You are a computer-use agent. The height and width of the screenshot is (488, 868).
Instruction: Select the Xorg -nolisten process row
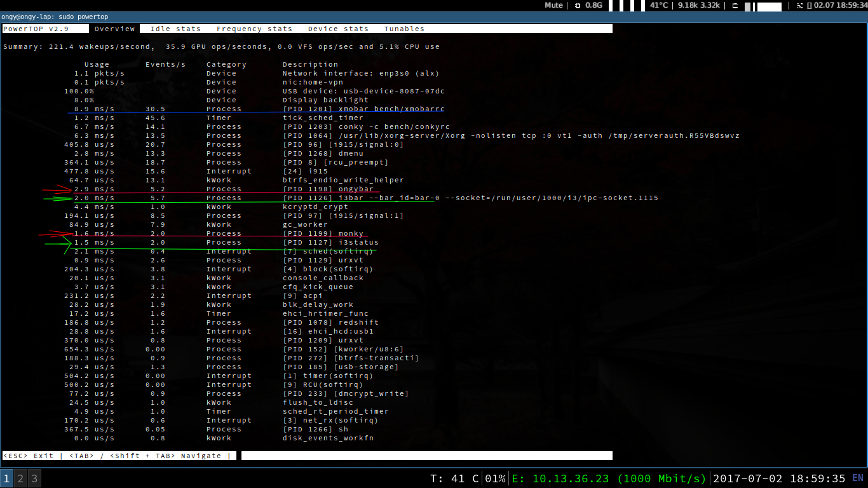click(x=407, y=135)
